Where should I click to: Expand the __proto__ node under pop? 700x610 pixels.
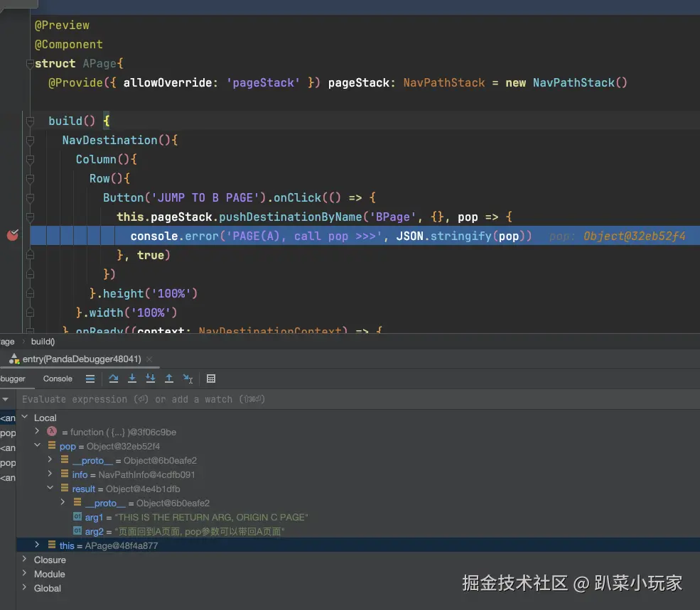point(49,460)
